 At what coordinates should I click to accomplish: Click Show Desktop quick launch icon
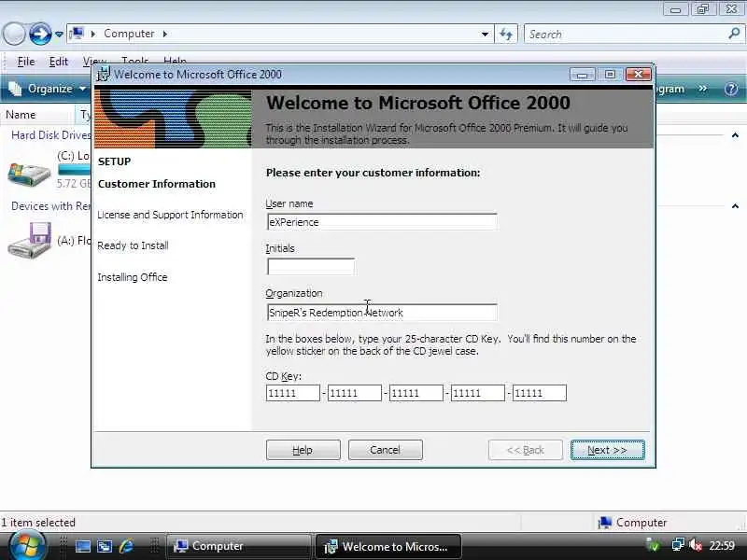82,546
